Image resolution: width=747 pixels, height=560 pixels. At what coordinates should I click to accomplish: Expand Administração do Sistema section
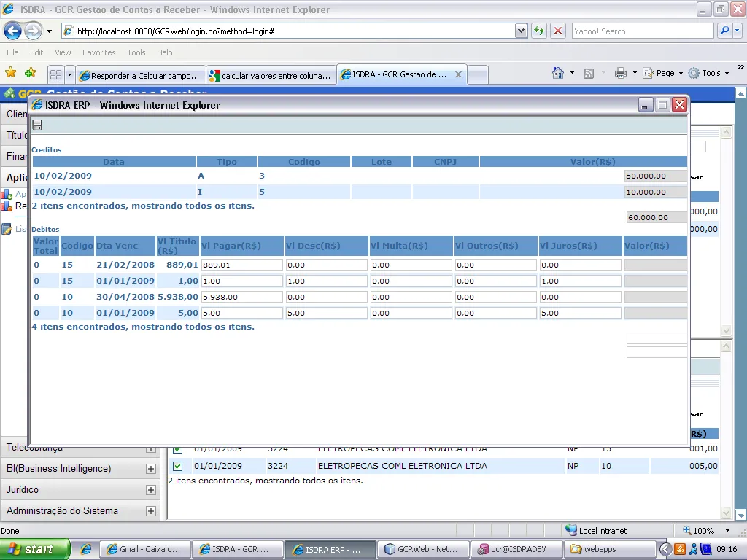[x=150, y=511]
